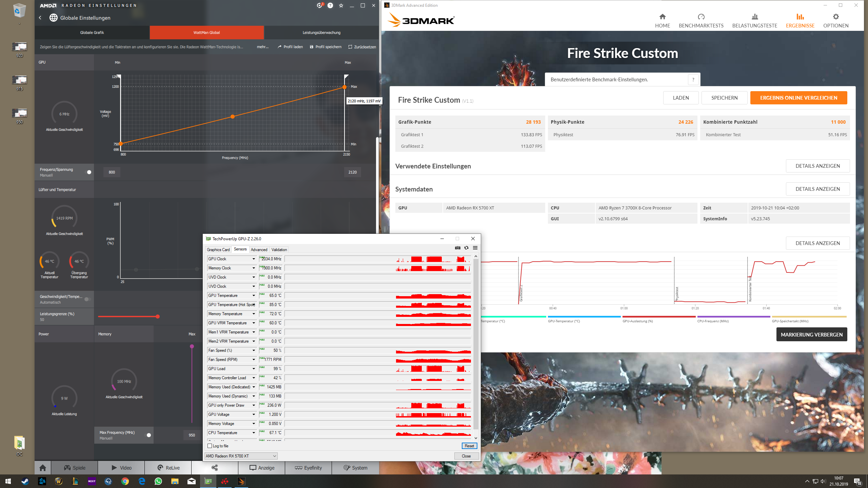
Task: Click Profil speichern in WattMan
Action: [325, 47]
